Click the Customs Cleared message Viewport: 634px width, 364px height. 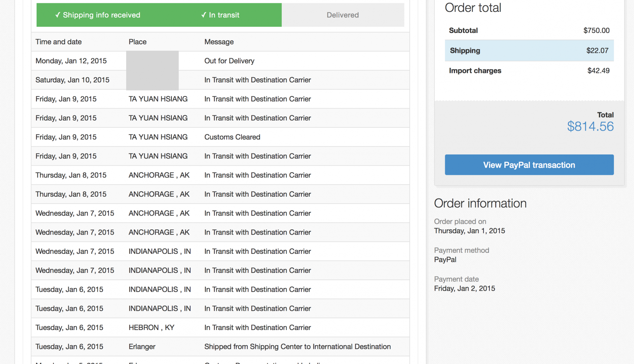coord(232,137)
